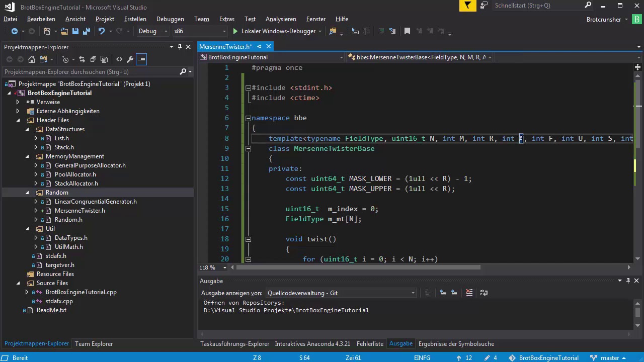Viewport: 644px width, 362px height.
Task: Go to next message in Ausgabe
Action: point(454,293)
